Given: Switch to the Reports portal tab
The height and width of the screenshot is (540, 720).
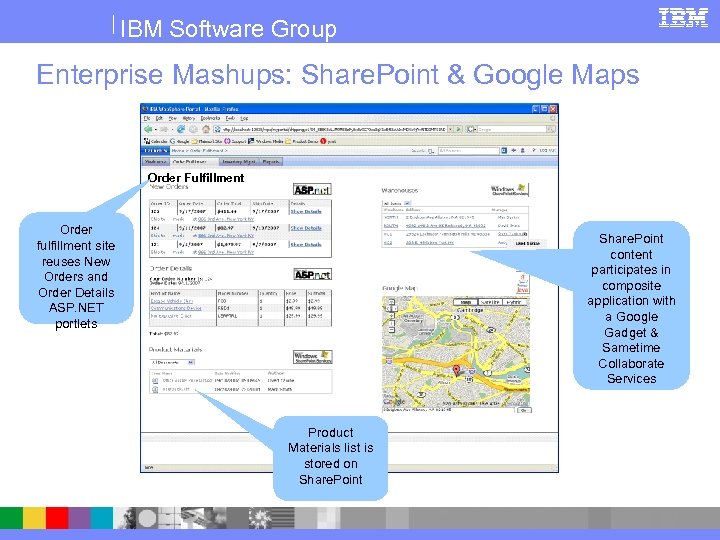Looking at the screenshot, I should click(x=271, y=162).
